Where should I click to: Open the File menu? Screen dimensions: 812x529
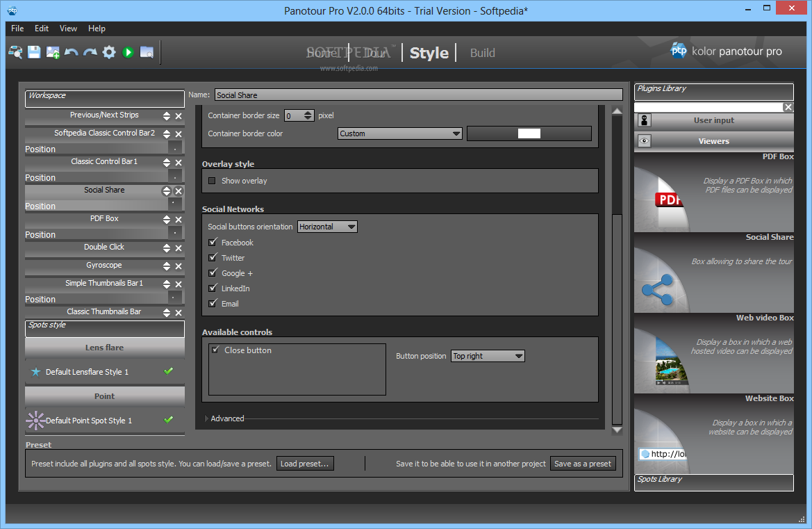click(x=17, y=29)
